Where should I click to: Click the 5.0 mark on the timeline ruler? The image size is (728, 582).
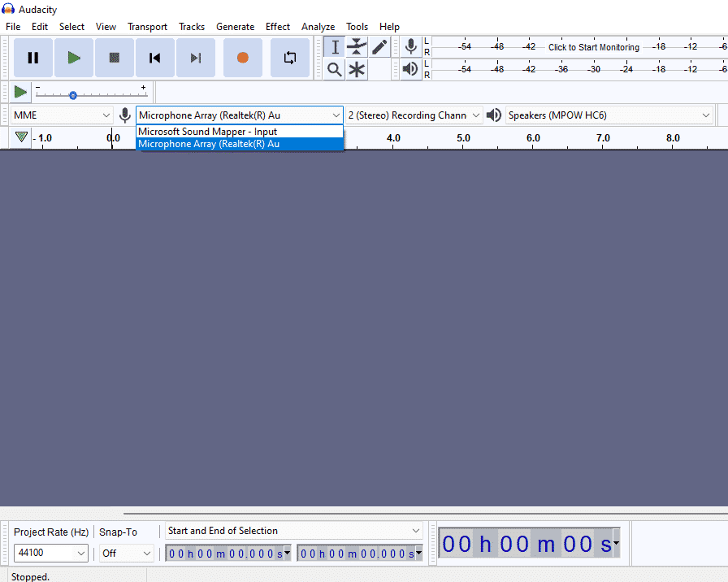[463, 138]
